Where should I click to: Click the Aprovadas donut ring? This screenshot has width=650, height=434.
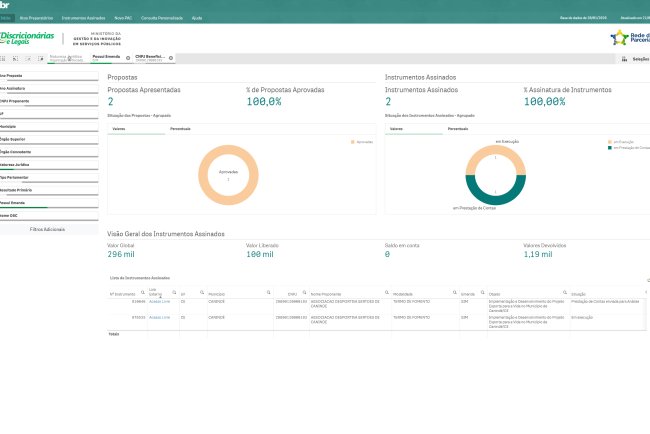point(228,150)
